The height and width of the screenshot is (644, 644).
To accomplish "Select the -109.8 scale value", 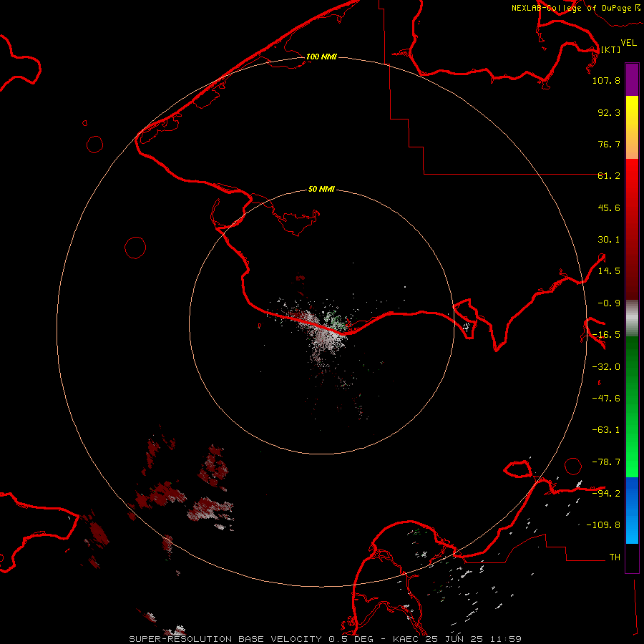I will tap(603, 525).
